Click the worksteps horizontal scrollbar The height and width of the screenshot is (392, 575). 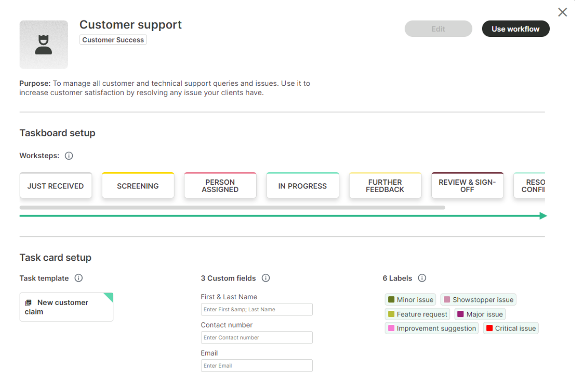click(x=232, y=207)
